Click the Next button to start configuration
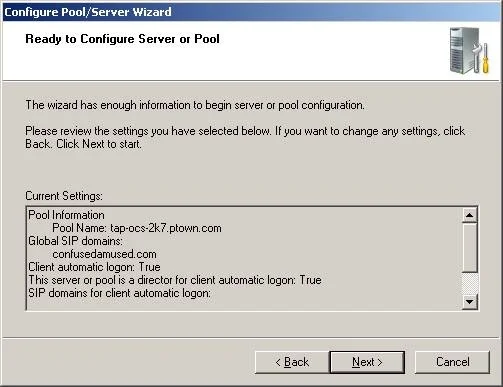Screen dimensions: 503x387 pos(367,362)
